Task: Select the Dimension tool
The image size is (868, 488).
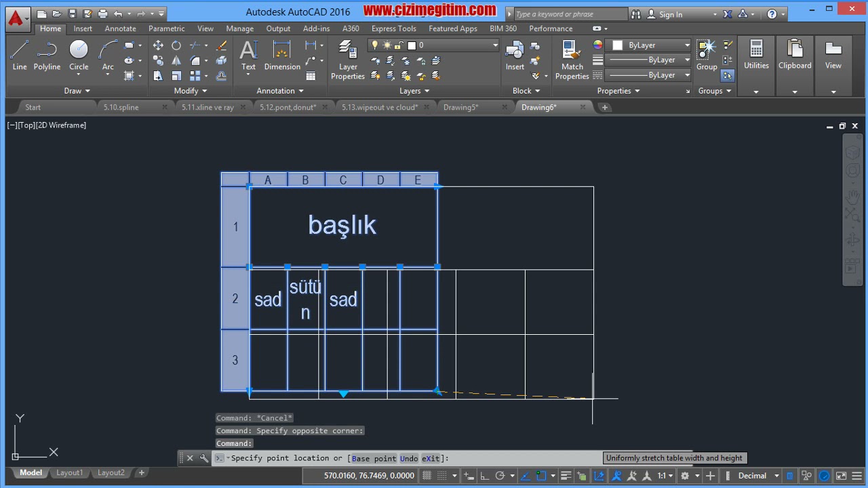Action: pos(282,55)
